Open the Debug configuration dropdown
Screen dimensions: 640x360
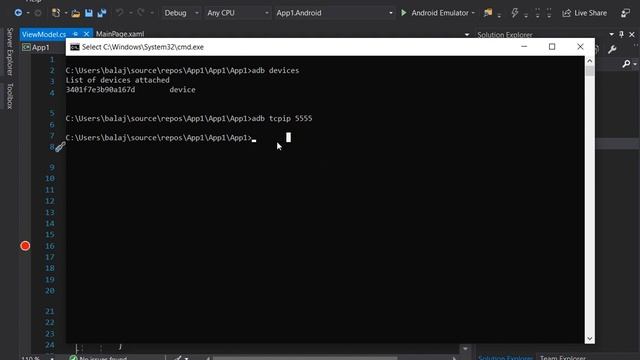(181, 13)
